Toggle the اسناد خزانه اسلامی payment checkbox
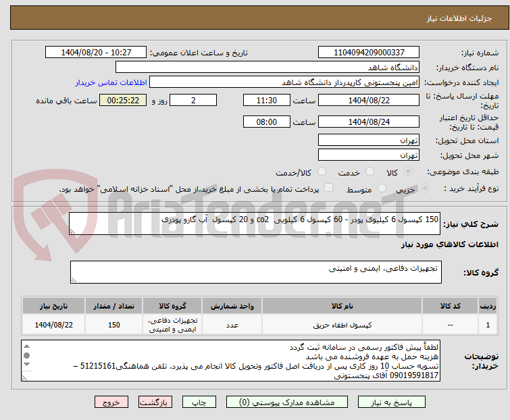This screenshot has width=510, height=420. (329, 188)
